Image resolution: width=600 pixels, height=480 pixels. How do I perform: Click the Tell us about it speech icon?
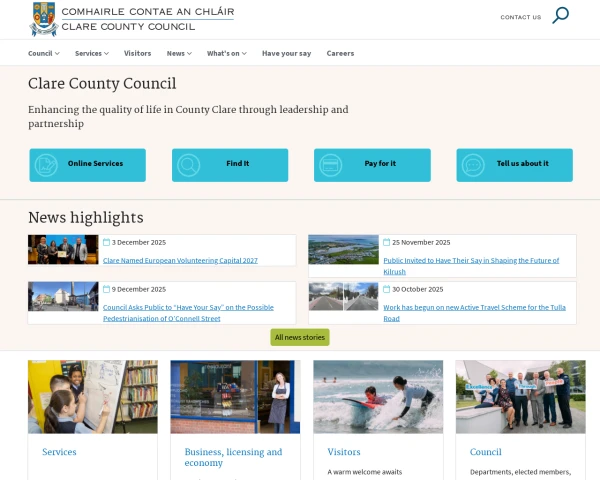473,165
